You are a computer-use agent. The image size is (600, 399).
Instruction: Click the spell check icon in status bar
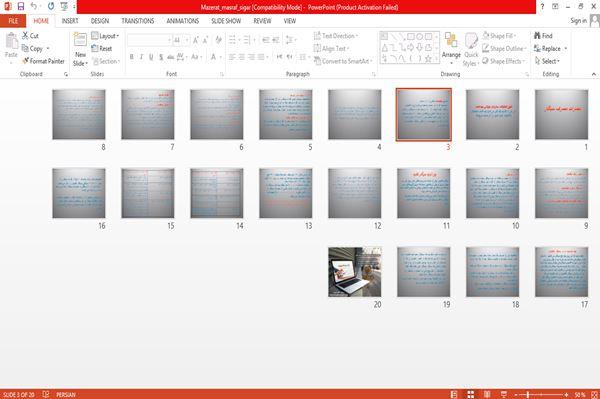[x=46, y=394]
